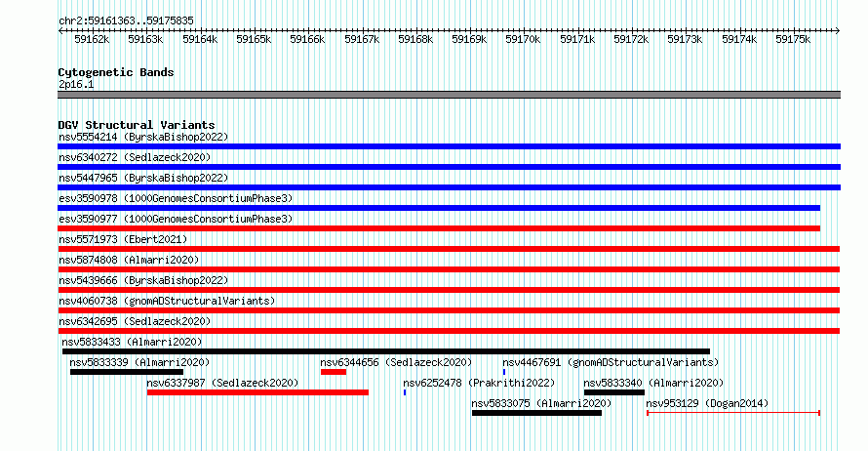Select the red bar of nsv6337987

[258, 392]
